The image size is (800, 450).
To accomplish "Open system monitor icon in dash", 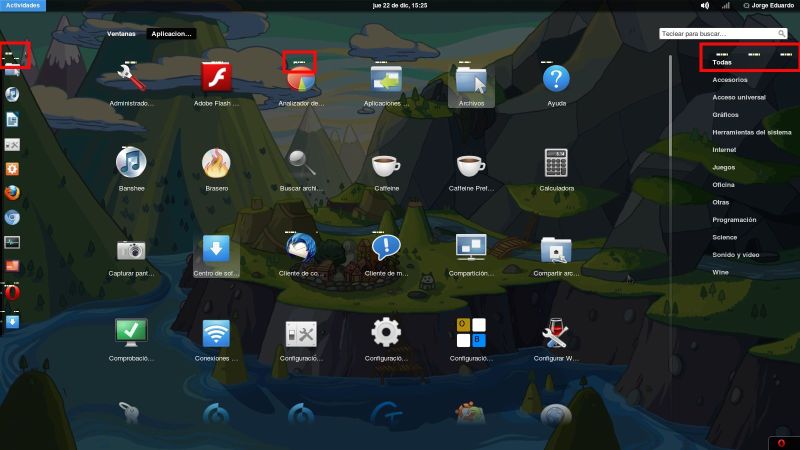I will (12, 242).
